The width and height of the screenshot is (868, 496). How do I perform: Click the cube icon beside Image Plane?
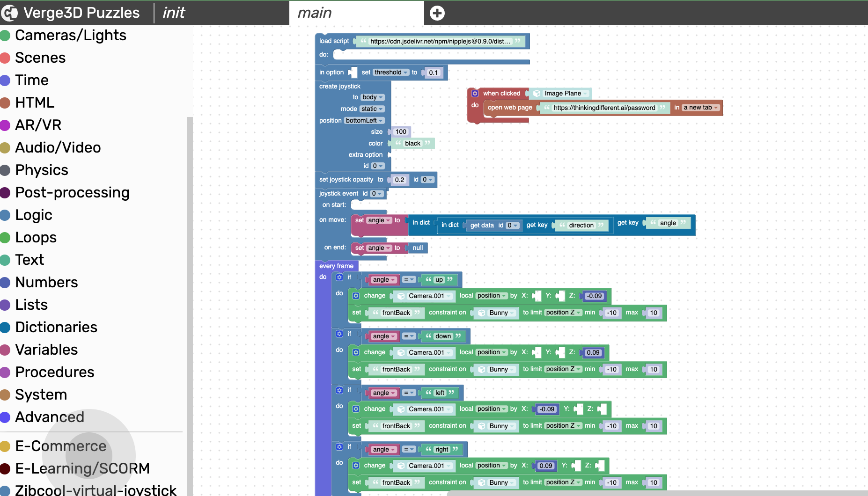pyautogui.click(x=537, y=94)
